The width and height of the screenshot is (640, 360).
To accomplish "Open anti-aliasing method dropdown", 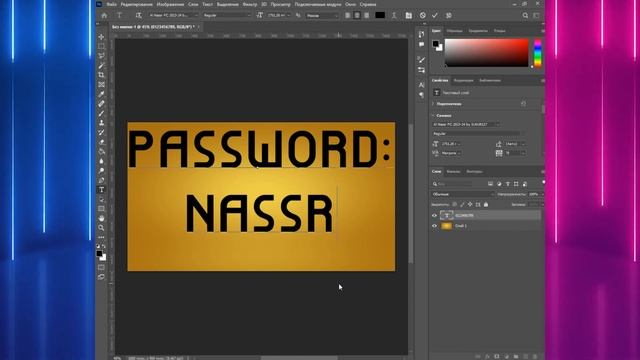I will (322, 16).
